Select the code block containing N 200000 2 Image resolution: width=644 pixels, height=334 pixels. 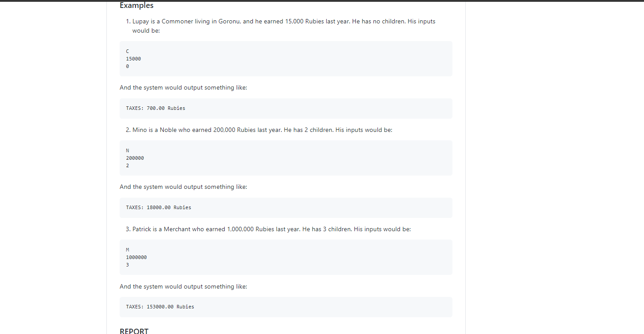point(286,158)
